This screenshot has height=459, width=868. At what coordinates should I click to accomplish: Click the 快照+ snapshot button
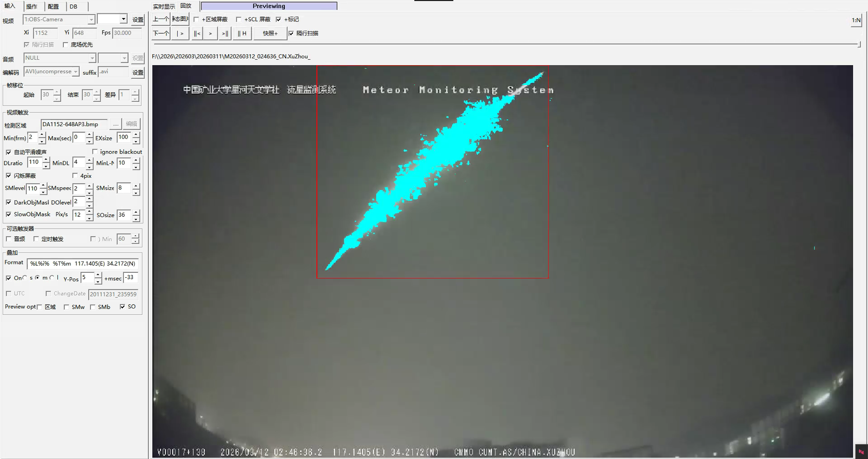(270, 33)
